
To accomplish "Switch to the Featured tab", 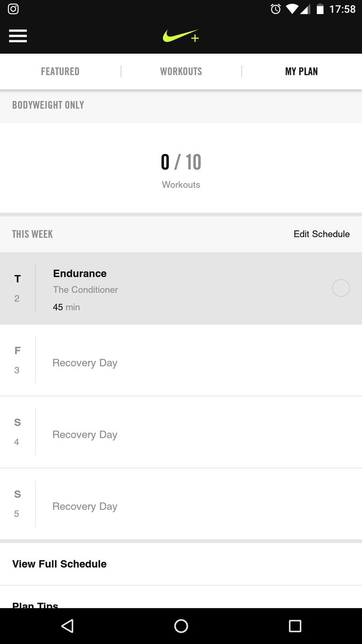I will click(60, 71).
